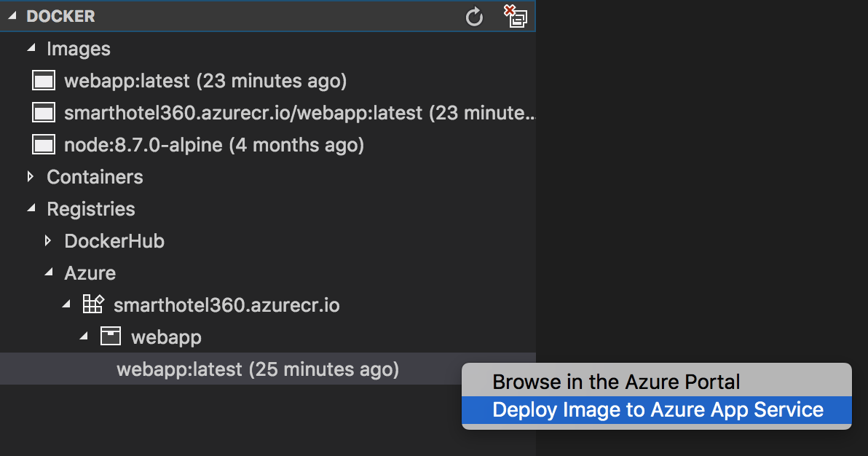
Task: Click the system prune icon with red X
Action: point(516,16)
